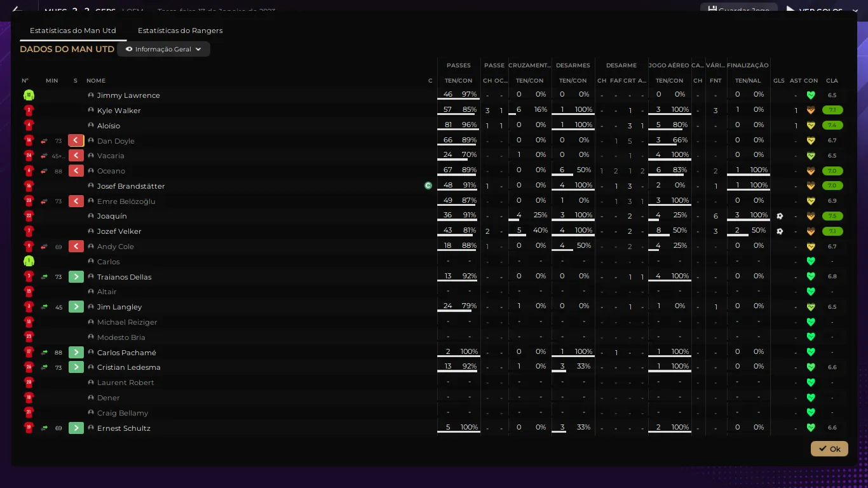Click the substitution swap icon in Oceano's row
Viewport: 868px width, 488px height.
[x=44, y=171]
